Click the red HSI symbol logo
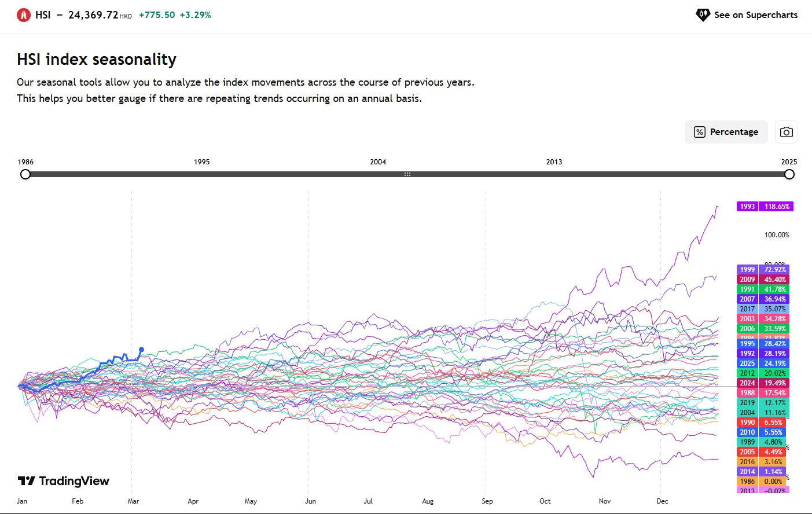The width and height of the screenshot is (812, 514). click(x=23, y=14)
